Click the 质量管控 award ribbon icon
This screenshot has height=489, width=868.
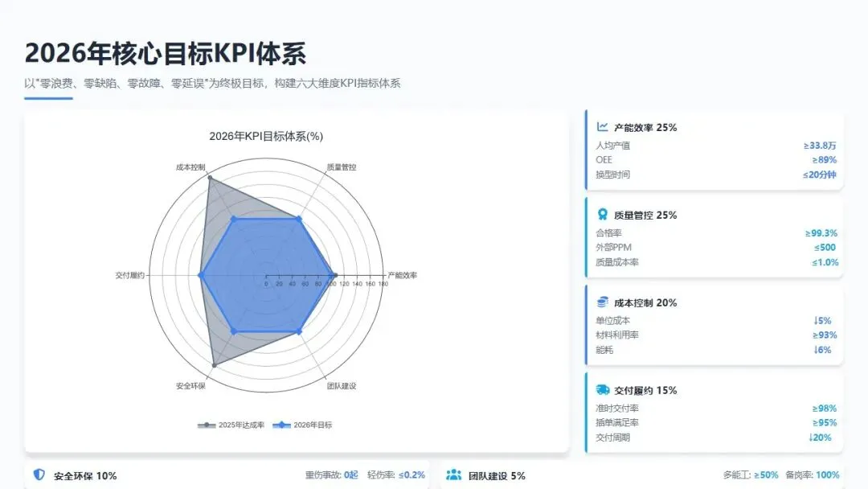point(602,214)
